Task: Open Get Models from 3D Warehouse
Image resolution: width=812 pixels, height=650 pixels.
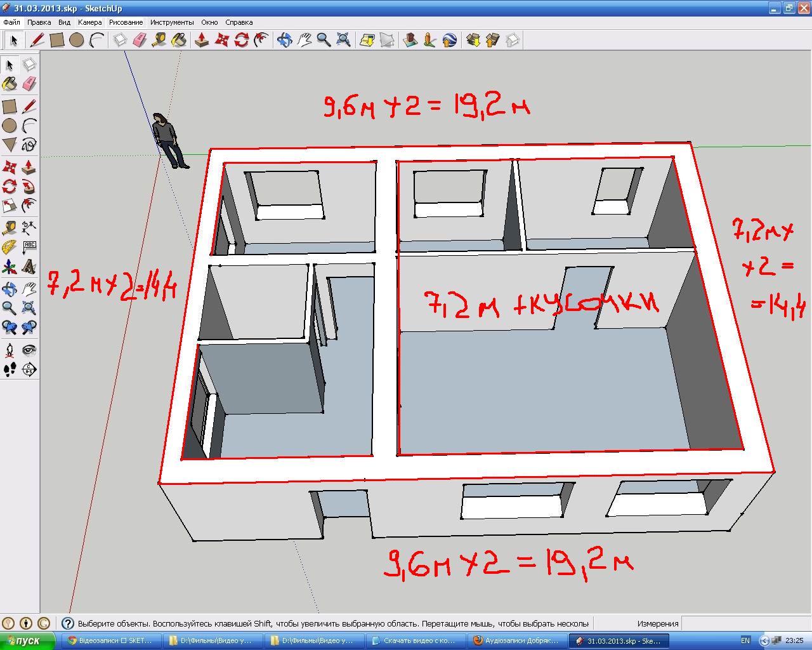Action: [473, 41]
